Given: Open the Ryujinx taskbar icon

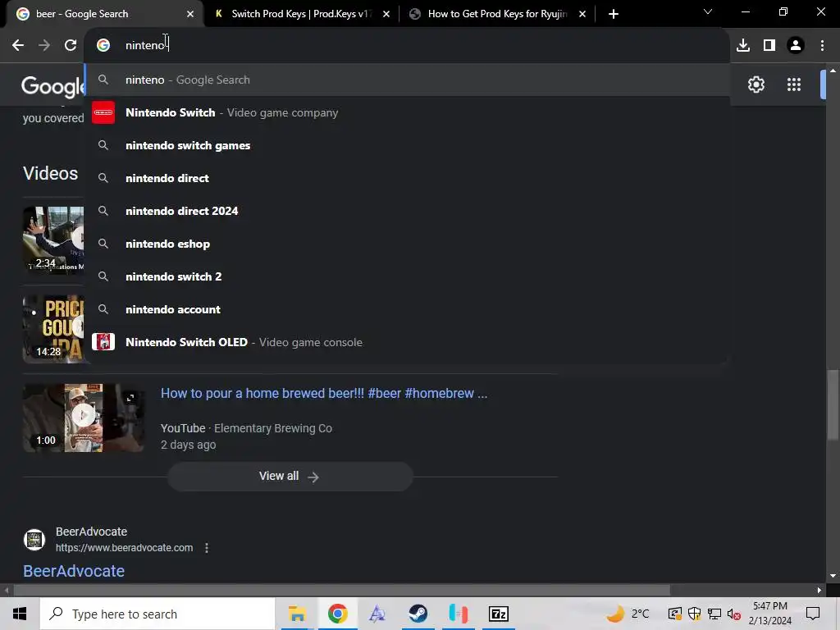Looking at the screenshot, I should tap(458, 614).
